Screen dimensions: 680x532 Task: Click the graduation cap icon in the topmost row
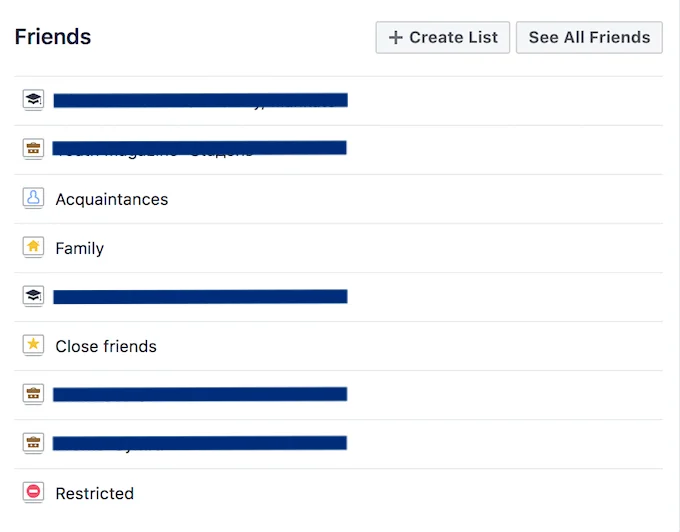click(33, 99)
